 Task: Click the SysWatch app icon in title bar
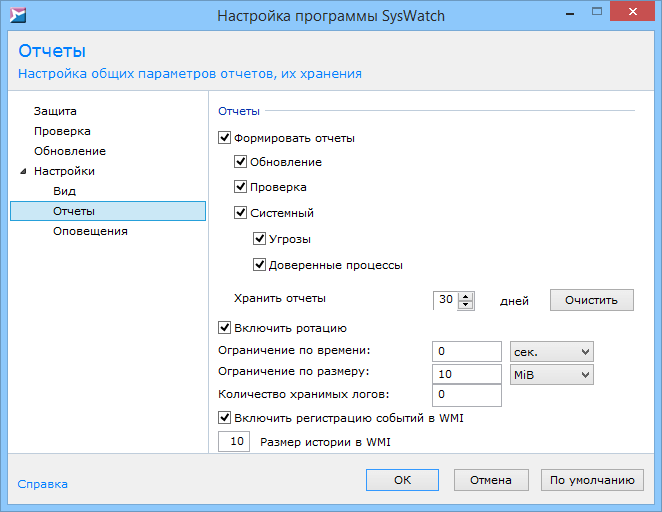[x=18, y=15]
